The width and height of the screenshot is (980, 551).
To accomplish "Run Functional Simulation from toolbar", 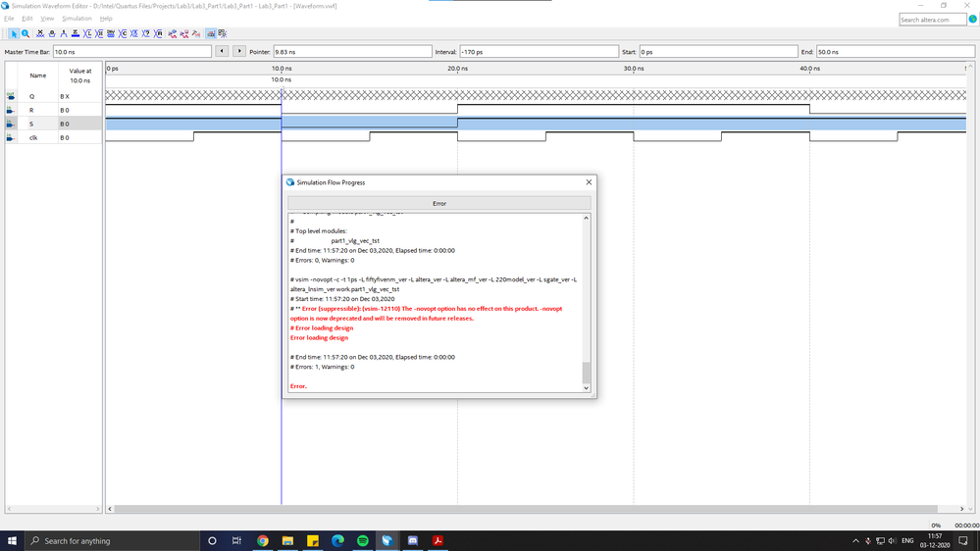I will point(173,33).
